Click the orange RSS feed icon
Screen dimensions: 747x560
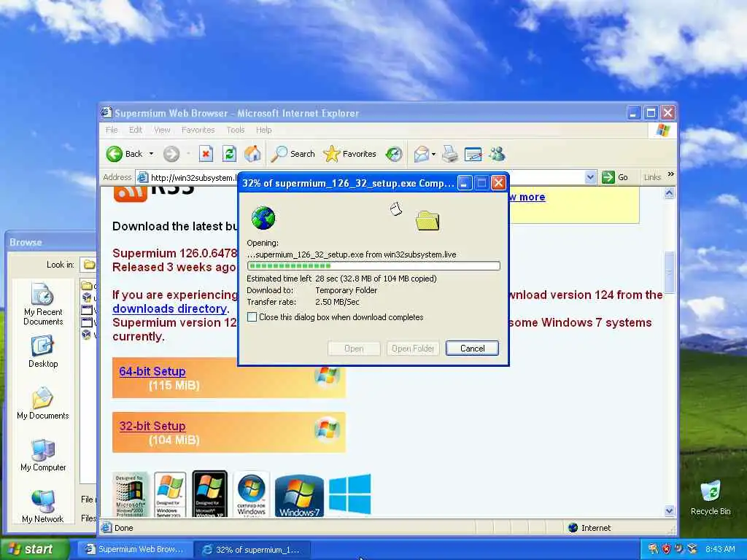[x=130, y=194]
